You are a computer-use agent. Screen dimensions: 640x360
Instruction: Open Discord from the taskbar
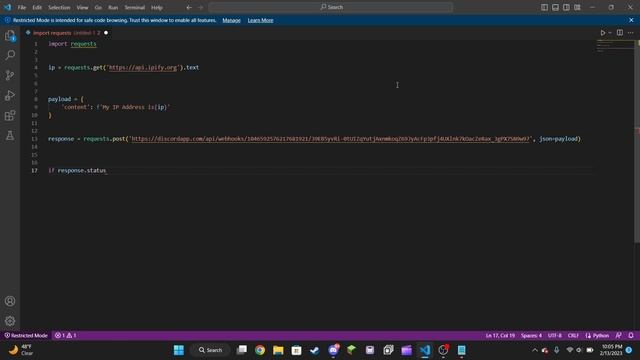(333, 350)
